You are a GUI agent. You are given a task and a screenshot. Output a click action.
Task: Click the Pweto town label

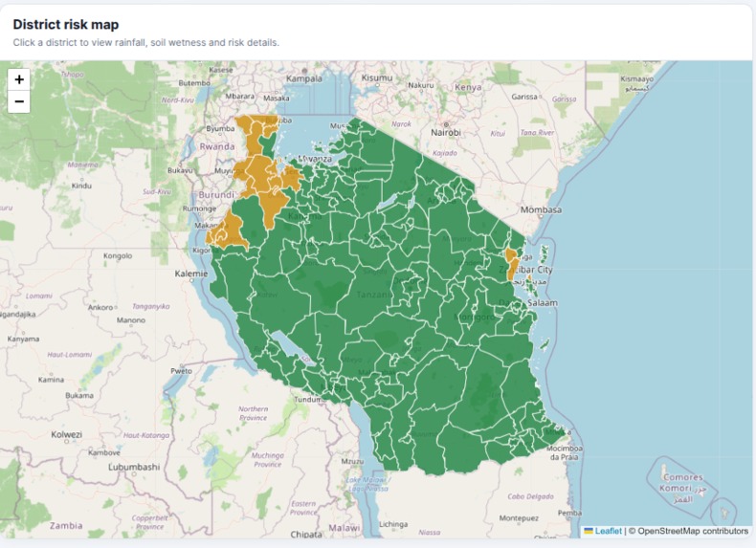pyautogui.click(x=181, y=371)
